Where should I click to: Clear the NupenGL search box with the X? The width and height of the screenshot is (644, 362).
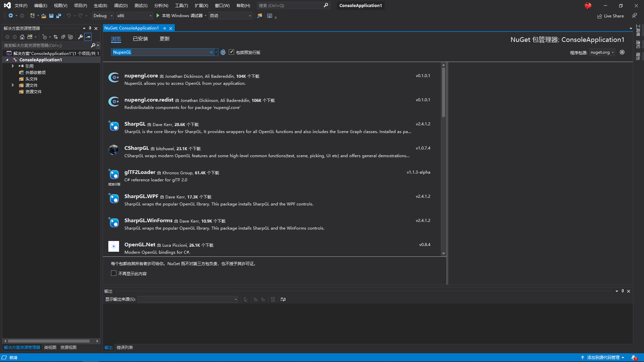pos(211,52)
